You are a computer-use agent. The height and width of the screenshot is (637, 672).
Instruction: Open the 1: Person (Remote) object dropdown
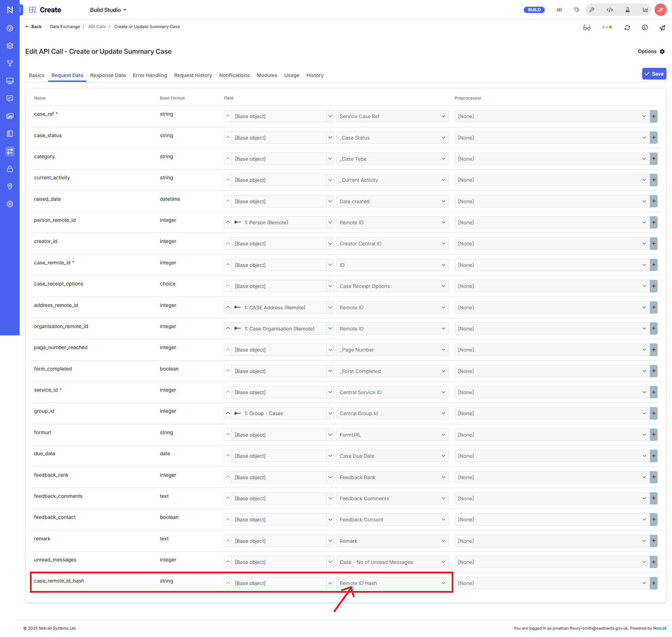tap(283, 223)
